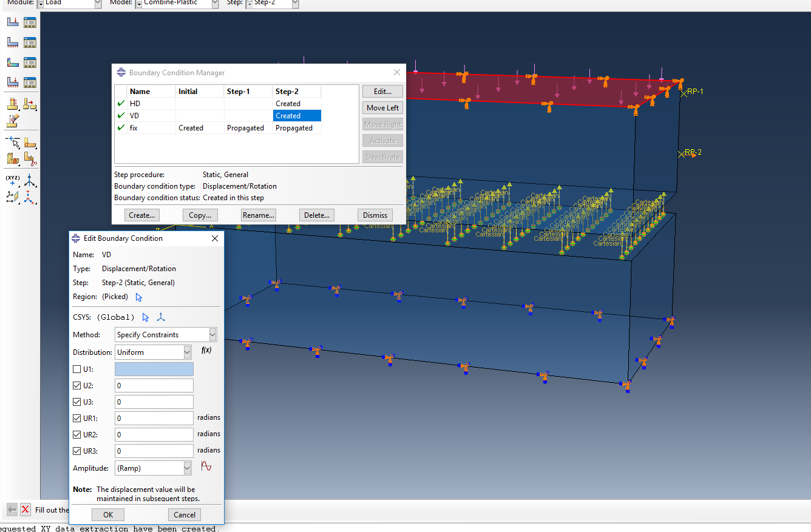The width and height of the screenshot is (811, 532).
Task: Select the Create Load tool icon
Action: click(x=12, y=22)
